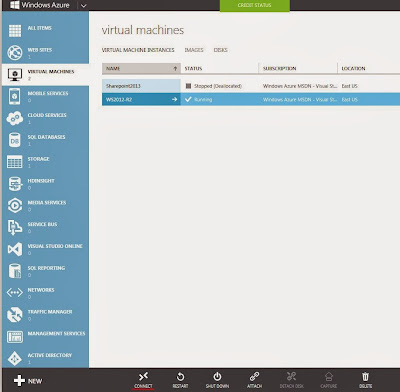Expand the dropdown chevron beside Windows Azure

coord(84,6)
